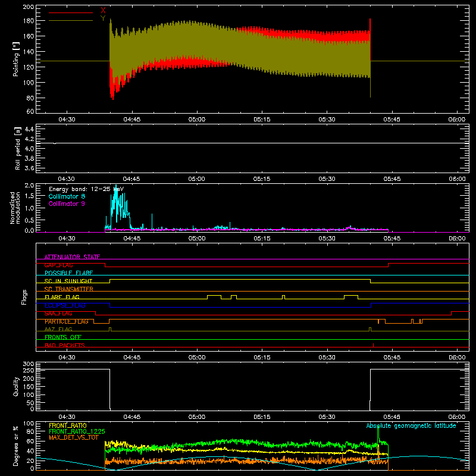476x476 pixels.
Task: Select the olive Y legend label
Action: pos(103,18)
